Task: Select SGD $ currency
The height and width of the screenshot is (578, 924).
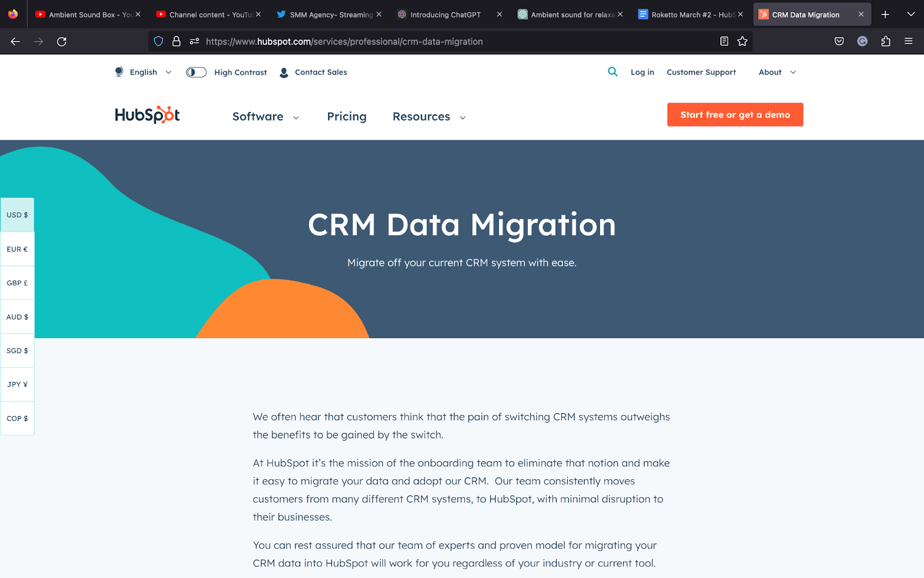Action: tap(17, 351)
